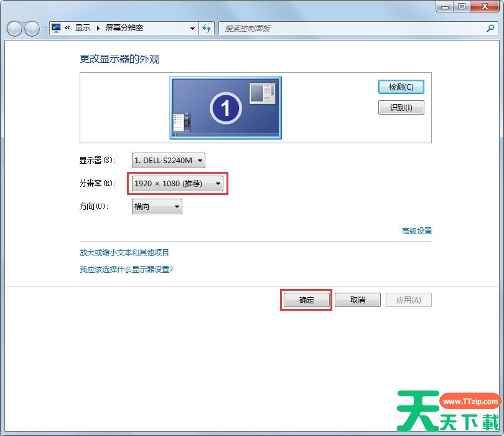This screenshot has height=436, width=504.
Task: Maximize the window
Action: coord(462,6)
